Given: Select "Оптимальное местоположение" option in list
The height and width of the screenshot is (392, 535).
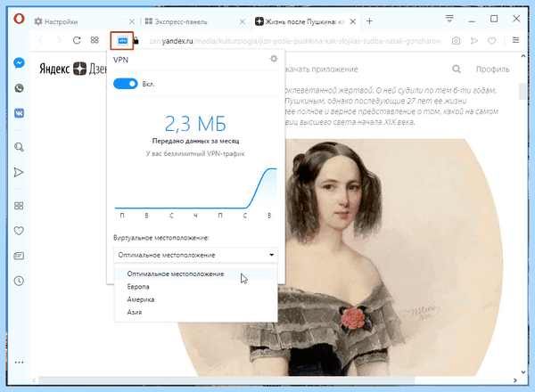Looking at the screenshot, I should click(196, 274).
